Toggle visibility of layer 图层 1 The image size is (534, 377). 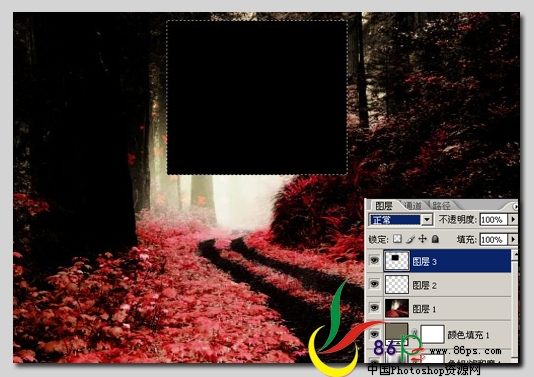coord(375,308)
